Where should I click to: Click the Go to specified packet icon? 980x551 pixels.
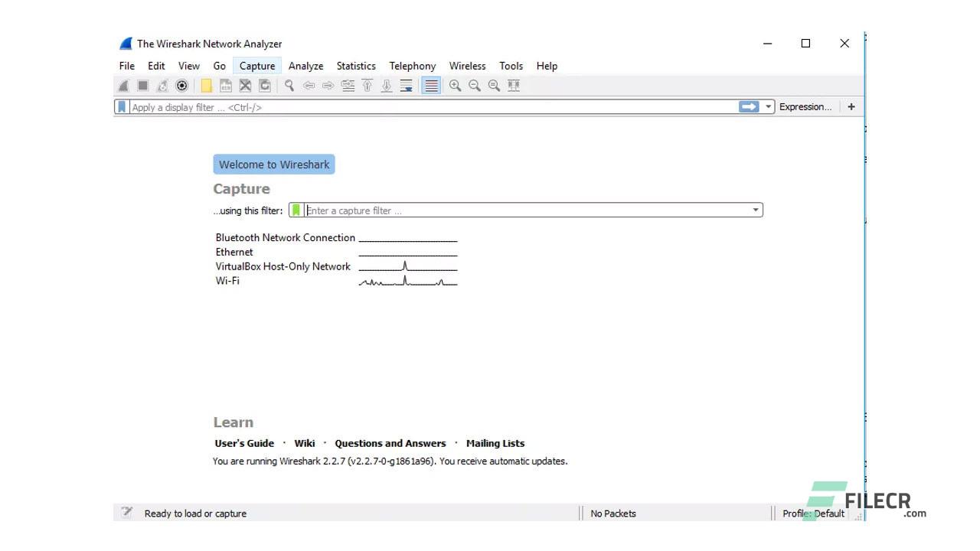[x=348, y=86]
